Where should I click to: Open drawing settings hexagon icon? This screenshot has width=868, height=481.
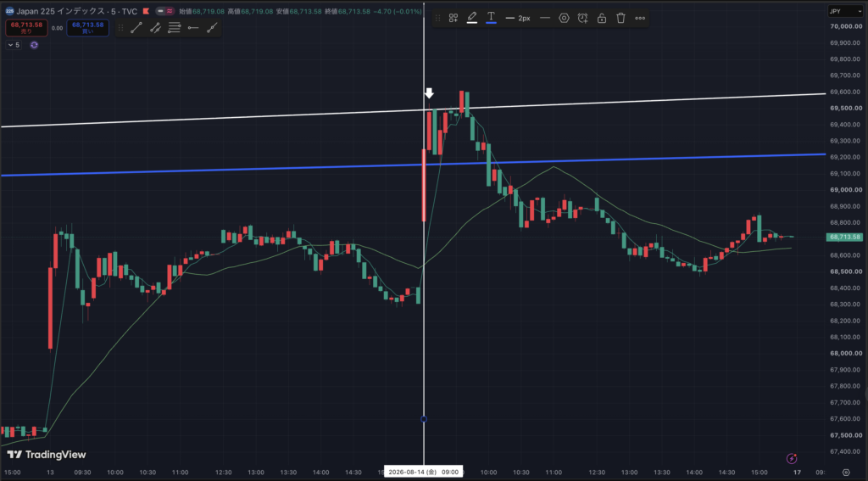564,19
